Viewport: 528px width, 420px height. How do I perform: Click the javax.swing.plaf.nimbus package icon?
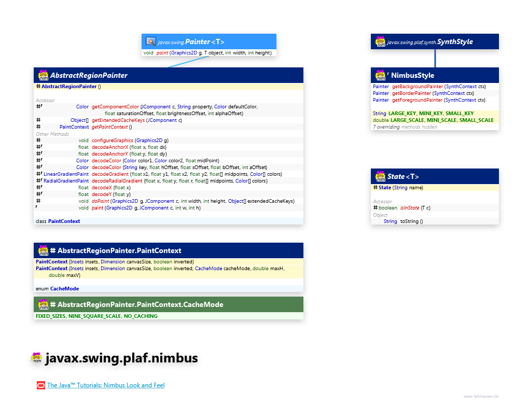click(36, 358)
